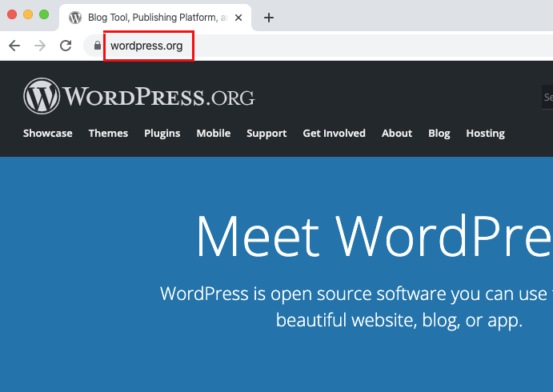553x392 pixels.
Task: Click the wordpress.org address bar URL
Action: (146, 46)
